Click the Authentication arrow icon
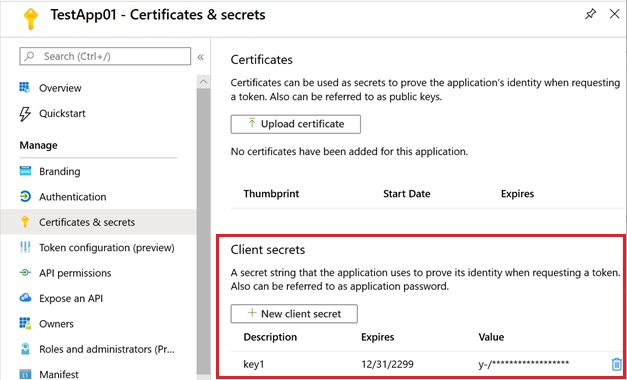Screen dimensions: 627x380 25,197
